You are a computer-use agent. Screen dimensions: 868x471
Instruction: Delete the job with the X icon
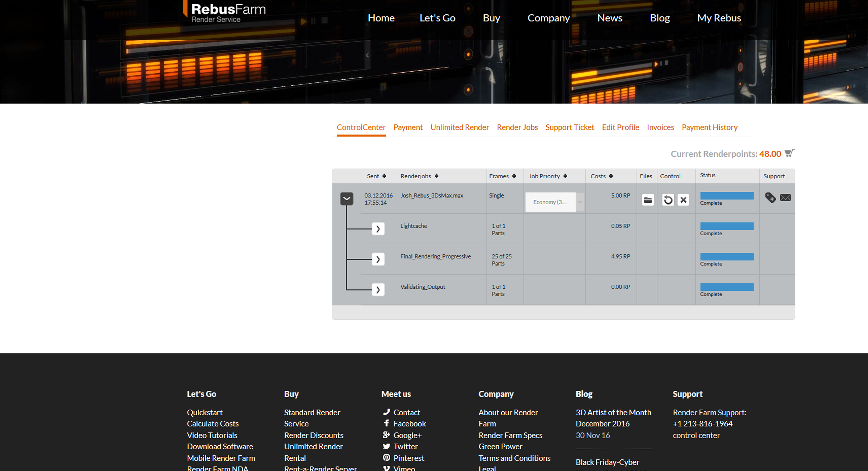point(683,200)
